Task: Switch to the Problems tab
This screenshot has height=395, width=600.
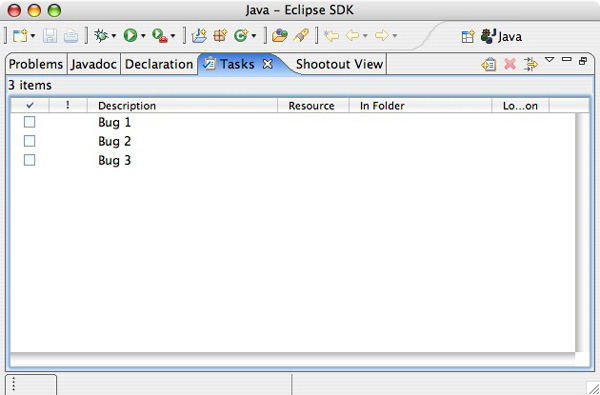Action: point(36,64)
